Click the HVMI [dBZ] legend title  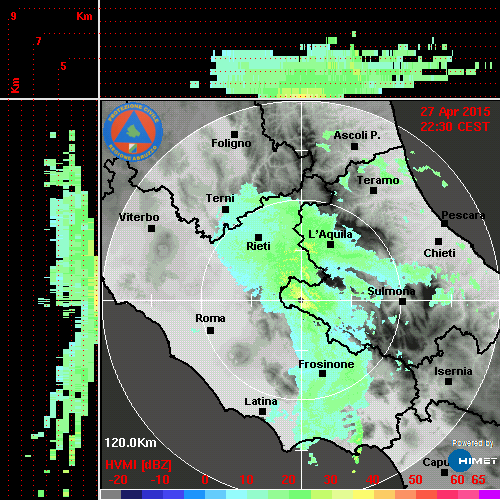[138, 465]
